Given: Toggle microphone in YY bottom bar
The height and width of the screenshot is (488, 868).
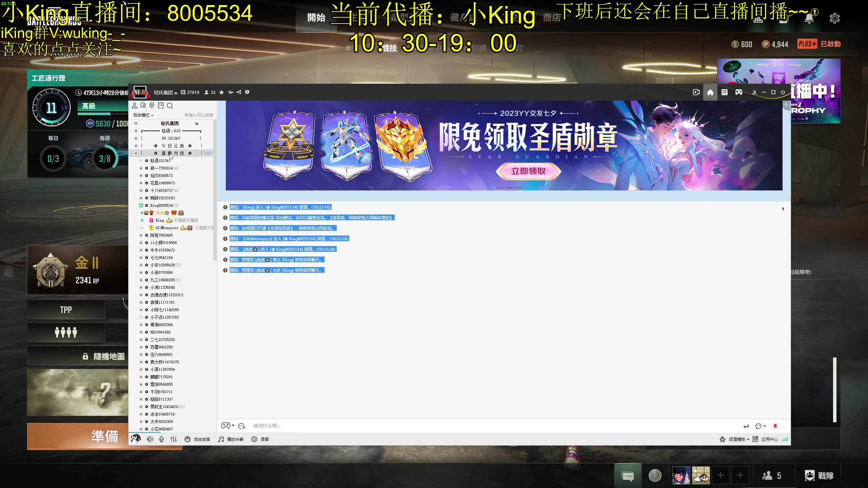Looking at the screenshot, I should 161,439.
